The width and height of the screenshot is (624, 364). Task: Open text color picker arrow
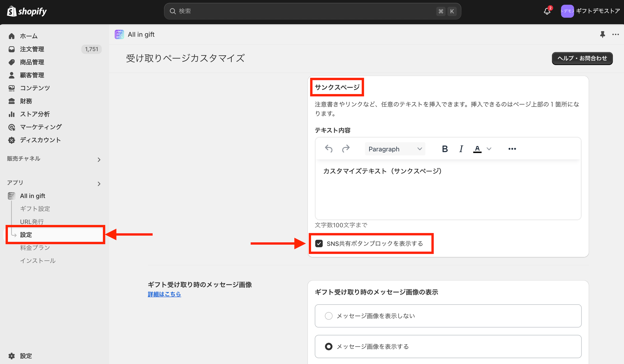pyautogui.click(x=489, y=149)
